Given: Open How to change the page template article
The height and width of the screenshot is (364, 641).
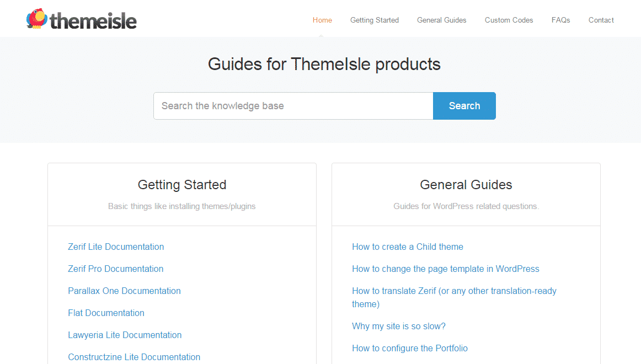Looking at the screenshot, I should coord(446,269).
